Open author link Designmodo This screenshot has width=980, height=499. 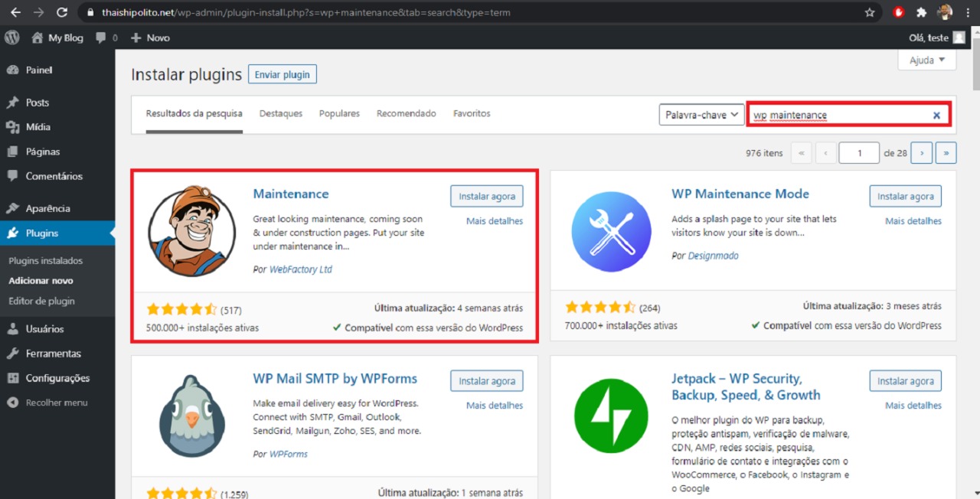tap(714, 256)
